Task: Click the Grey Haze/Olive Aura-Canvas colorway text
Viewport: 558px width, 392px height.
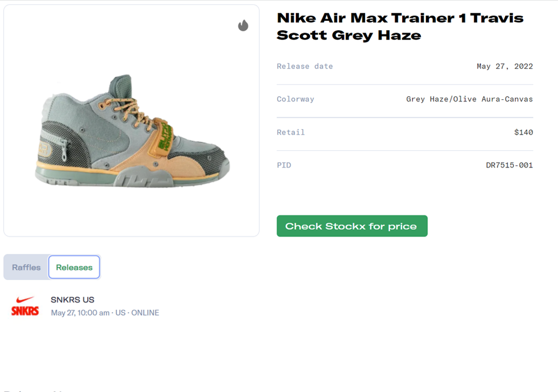Action: coord(469,99)
